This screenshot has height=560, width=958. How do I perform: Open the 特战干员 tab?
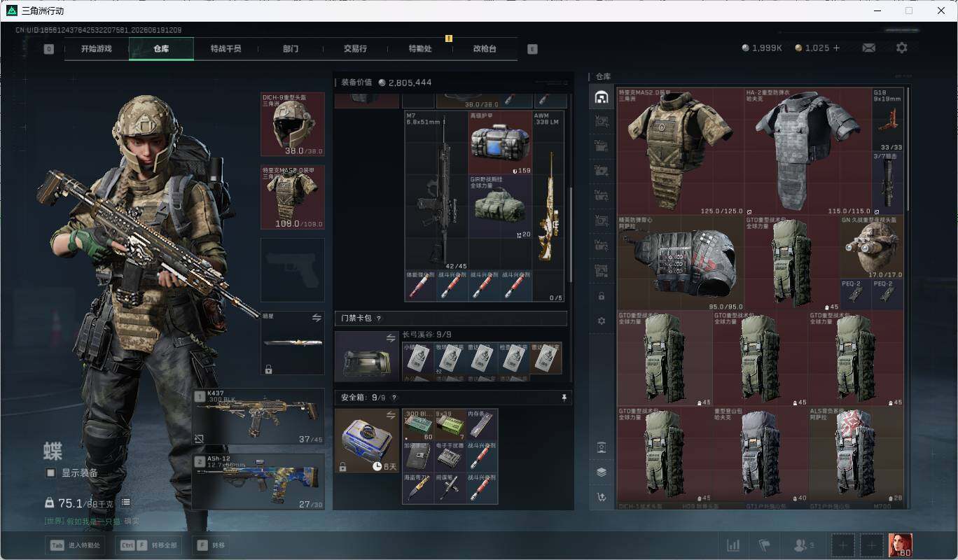click(x=225, y=49)
